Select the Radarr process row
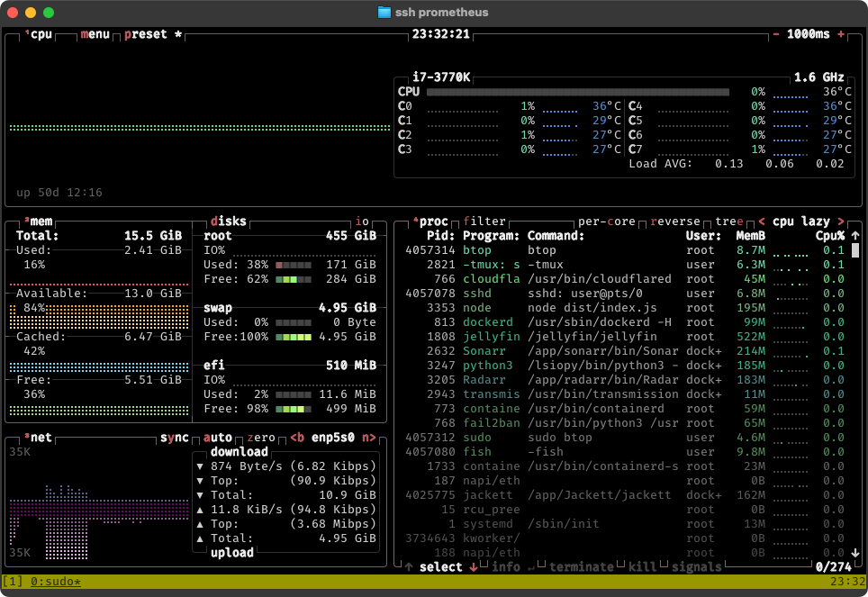Image resolution: width=868 pixels, height=597 pixels. tap(624, 380)
